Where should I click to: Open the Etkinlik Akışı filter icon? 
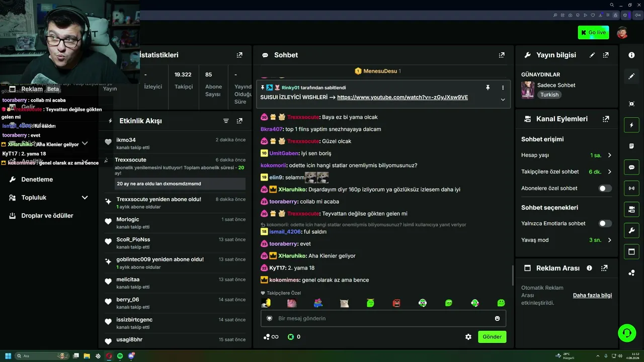tap(226, 121)
